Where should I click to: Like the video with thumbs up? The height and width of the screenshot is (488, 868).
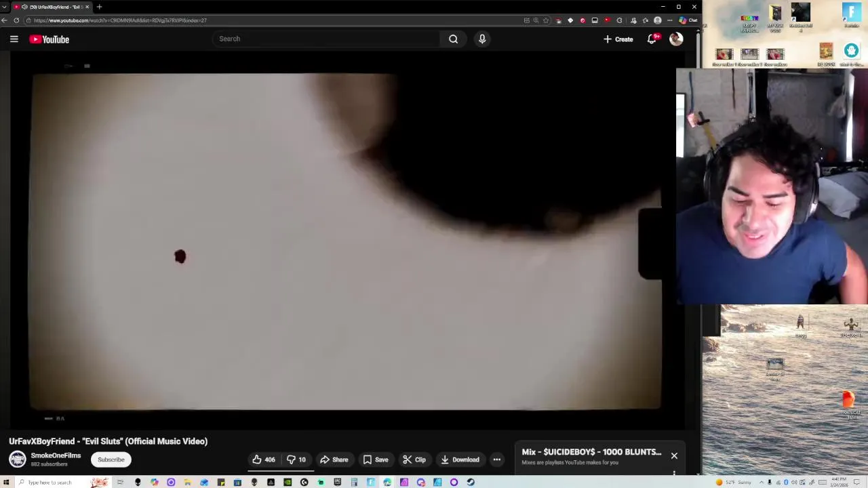[264, 460]
